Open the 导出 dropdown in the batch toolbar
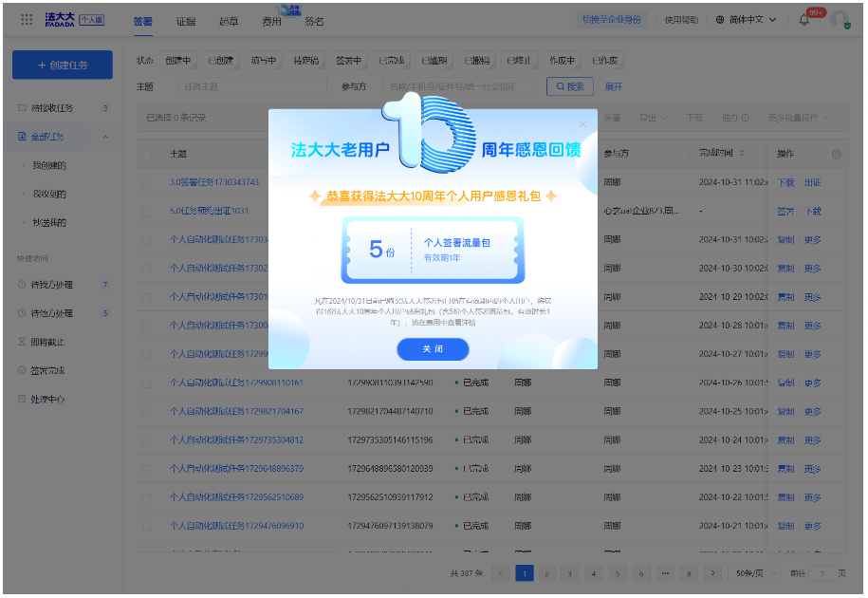Image resolution: width=868 pixels, height=598 pixels. (x=653, y=118)
